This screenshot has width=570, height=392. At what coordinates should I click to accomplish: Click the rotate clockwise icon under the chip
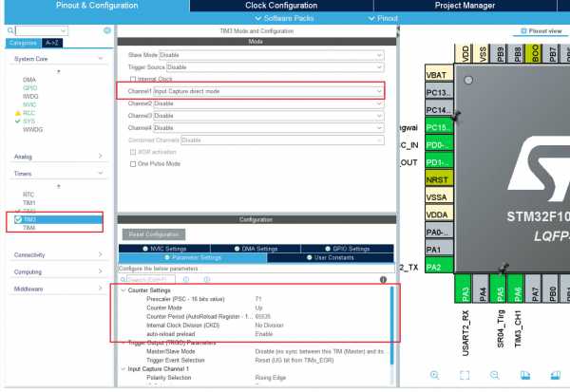point(525,375)
